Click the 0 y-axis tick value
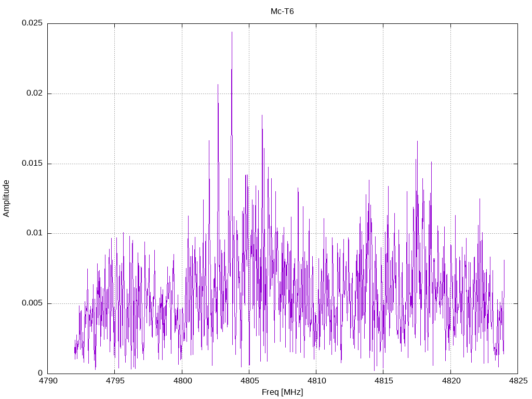Viewport: 532px width, 399px height. point(41,373)
